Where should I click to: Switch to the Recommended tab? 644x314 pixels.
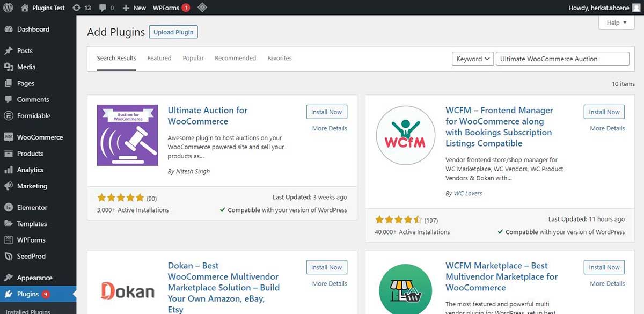click(236, 58)
